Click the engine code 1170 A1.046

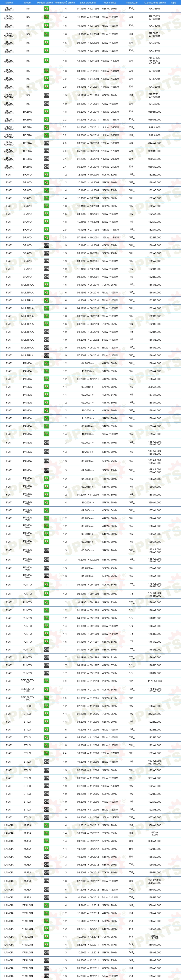point(155,681)
